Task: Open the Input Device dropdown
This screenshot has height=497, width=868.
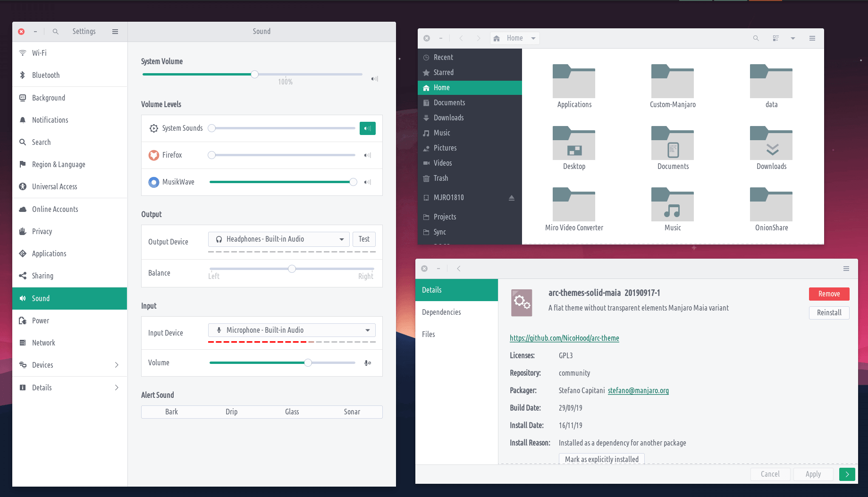Action: (292, 330)
